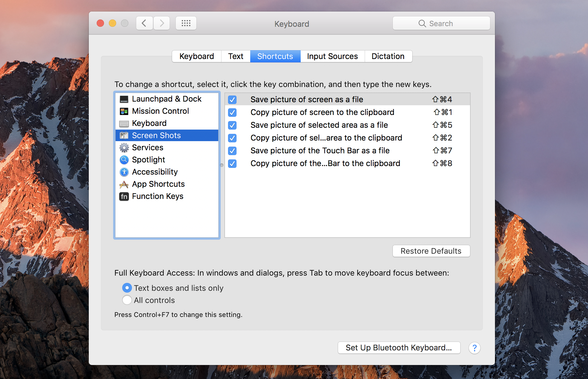Image resolution: width=588 pixels, height=379 pixels.
Task: Enable All controls radio button
Action: [x=128, y=300]
